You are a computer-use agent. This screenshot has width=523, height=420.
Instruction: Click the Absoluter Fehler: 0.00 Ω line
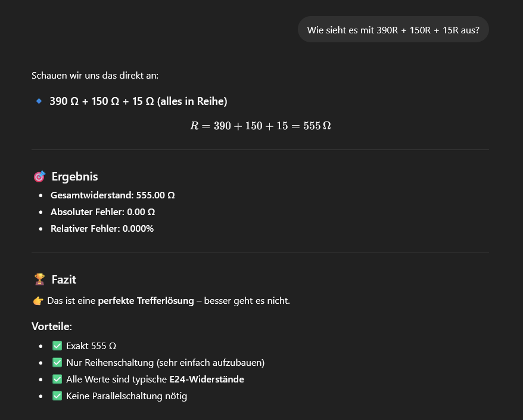(x=102, y=211)
